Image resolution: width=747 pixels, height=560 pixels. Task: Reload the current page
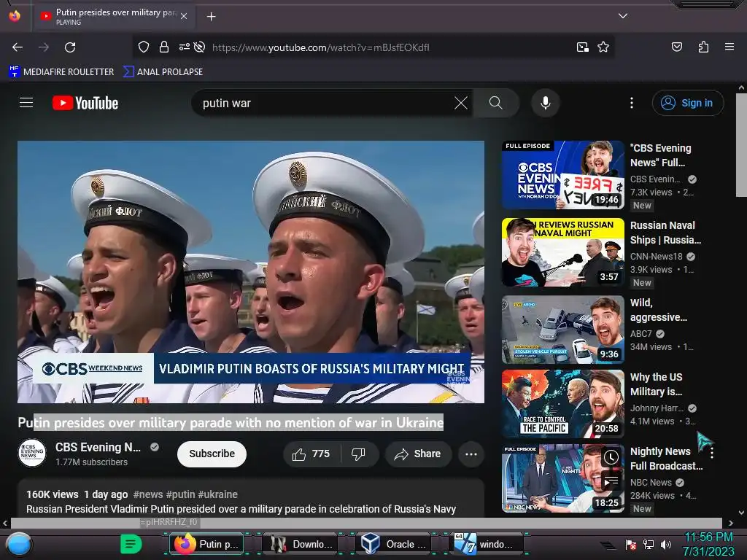click(70, 47)
